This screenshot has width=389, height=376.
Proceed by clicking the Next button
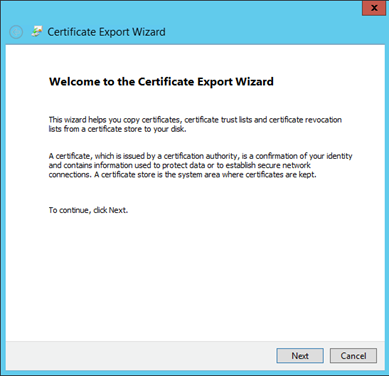pos(300,356)
